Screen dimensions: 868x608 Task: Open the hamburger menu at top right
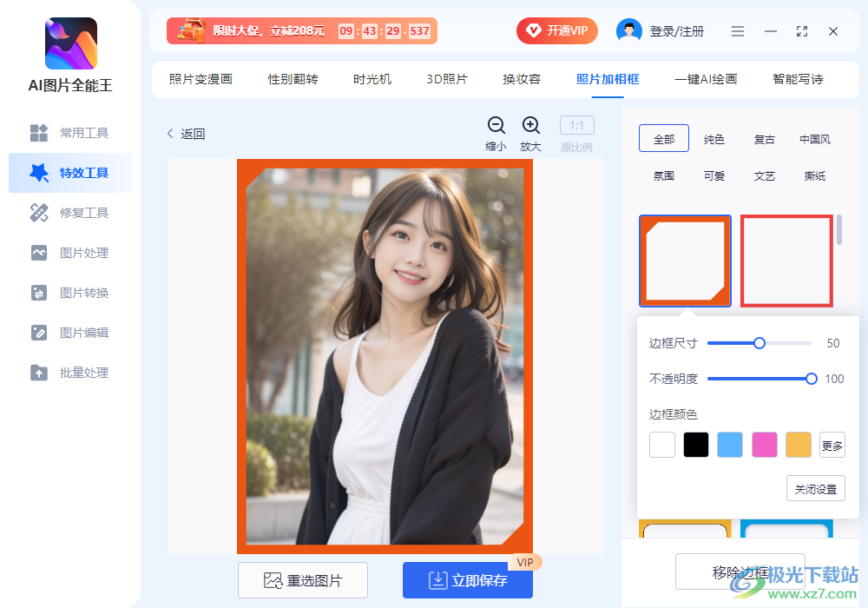pyautogui.click(x=738, y=30)
